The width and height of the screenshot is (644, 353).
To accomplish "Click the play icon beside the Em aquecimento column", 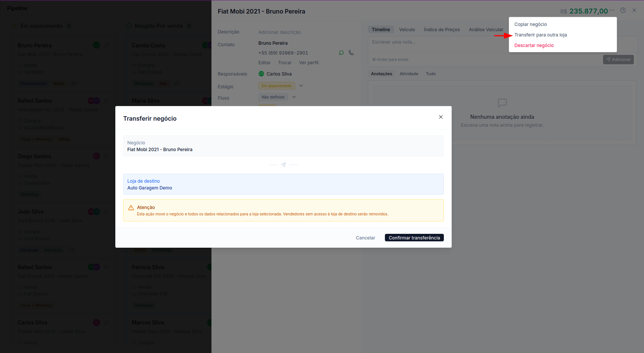I will coord(15,26).
